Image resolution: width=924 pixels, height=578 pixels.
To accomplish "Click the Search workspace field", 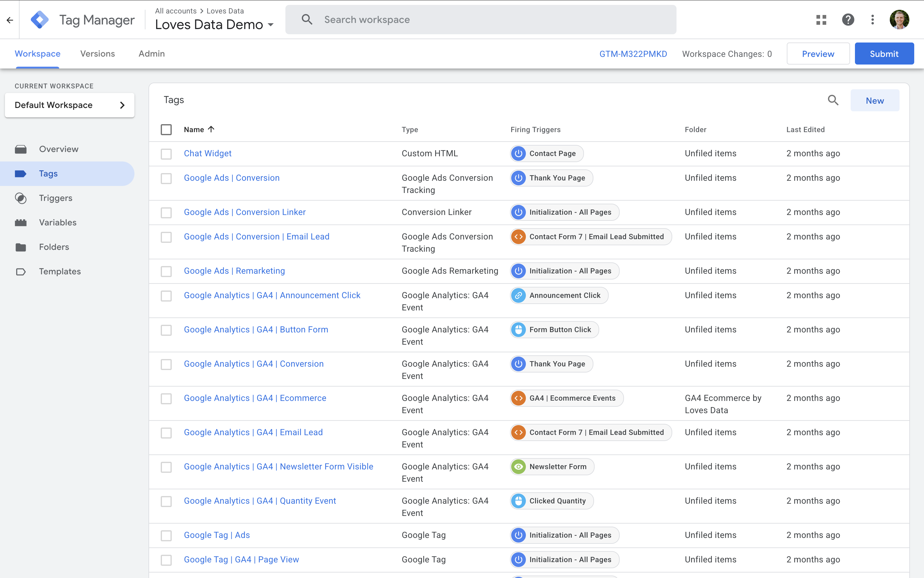I will (x=481, y=20).
